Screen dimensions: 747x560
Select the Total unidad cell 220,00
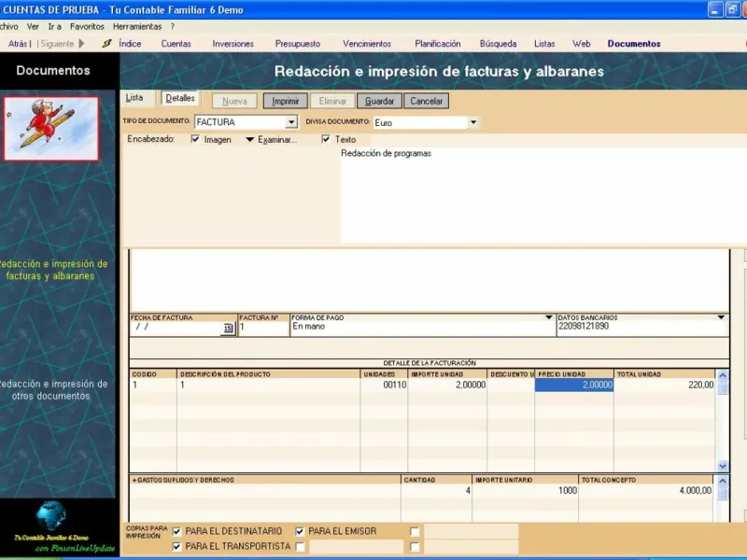[x=665, y=385]
